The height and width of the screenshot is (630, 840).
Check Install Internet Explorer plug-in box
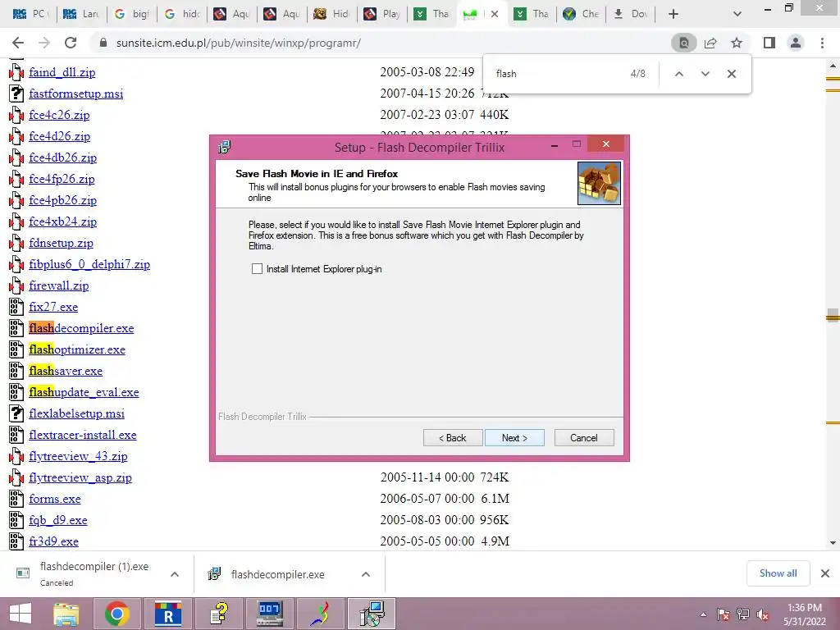257,269
